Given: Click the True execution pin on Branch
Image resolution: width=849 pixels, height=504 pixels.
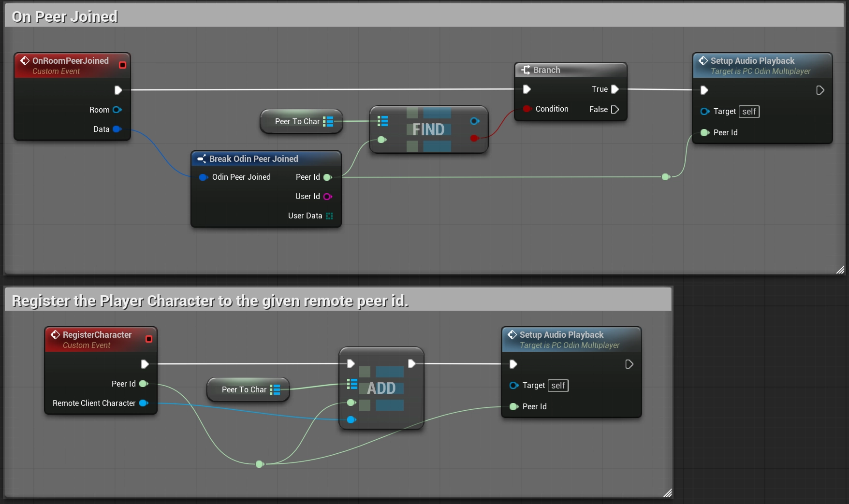Looking at the screenshot, I should [x=615, y=89].
